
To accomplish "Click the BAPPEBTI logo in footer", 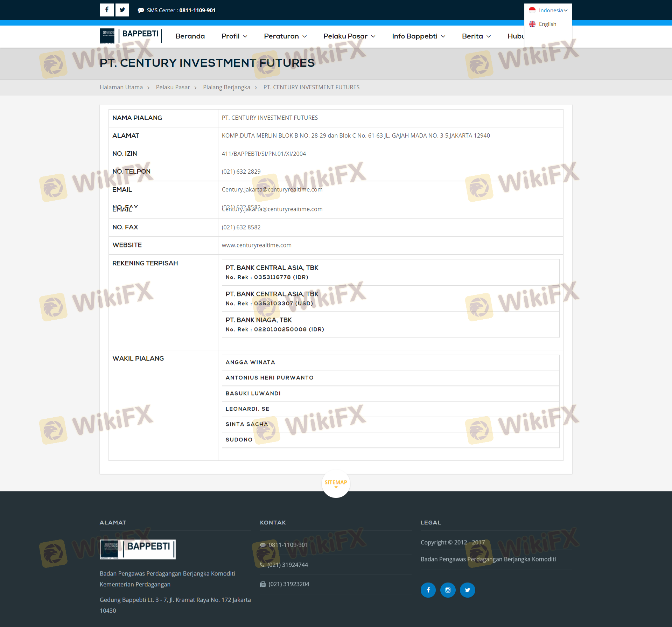I will [x=138, y=549].
